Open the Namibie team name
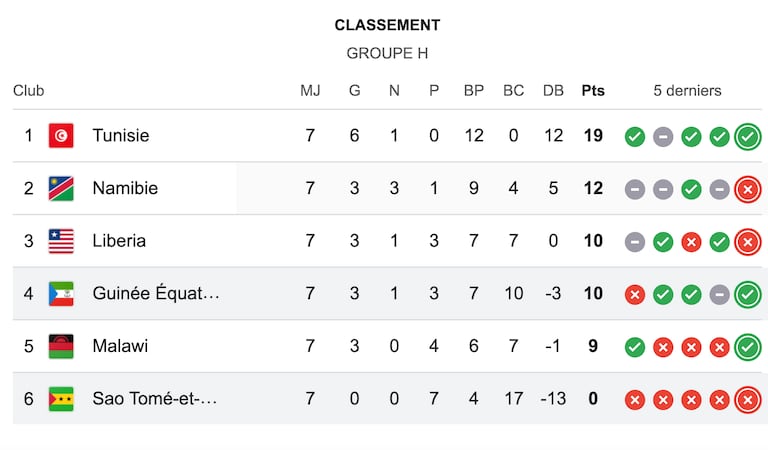This screenshot has width=768, height=450. point(125,188)
